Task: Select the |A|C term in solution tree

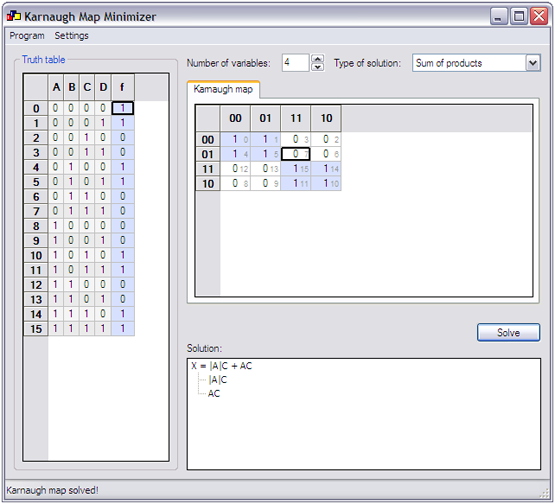Action: pyautogui.click(x=218, y=380)
